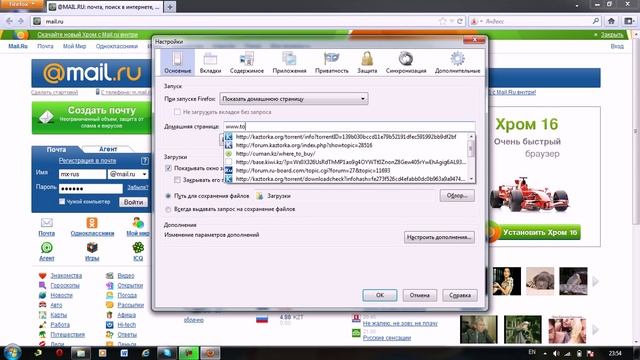Open the @mail.ru domain dropdown
640x360 pixels.
point(128,174)
